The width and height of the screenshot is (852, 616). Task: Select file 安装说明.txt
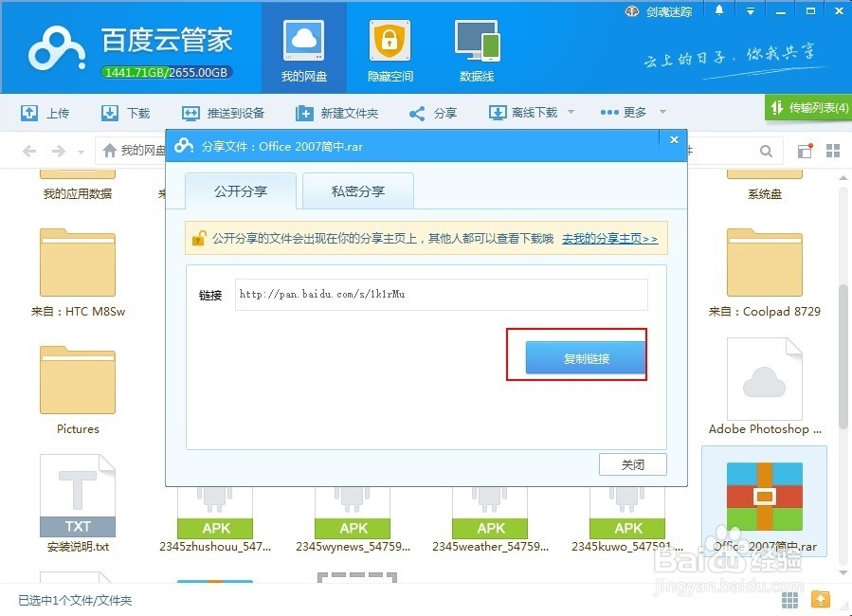(x=78, y=503)
